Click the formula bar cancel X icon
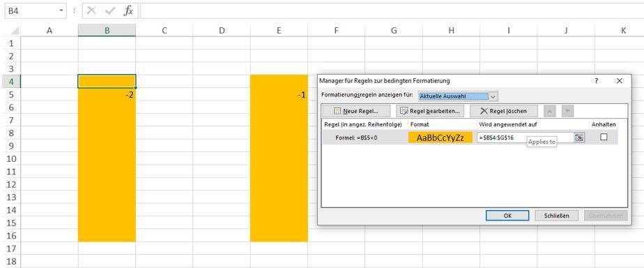Screen dimensions: 644x268 (91, 10)
